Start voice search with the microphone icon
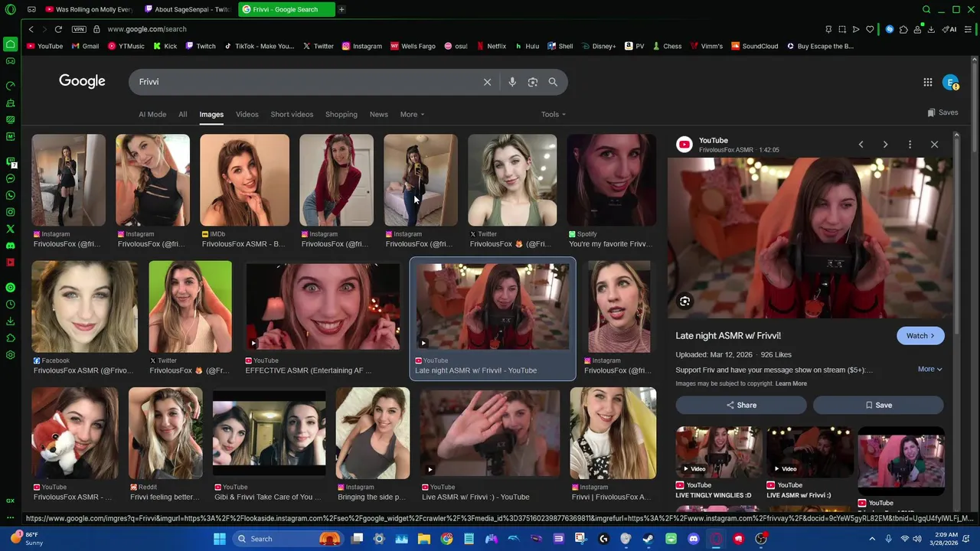 pyautogui.click(x=512, y=82)
